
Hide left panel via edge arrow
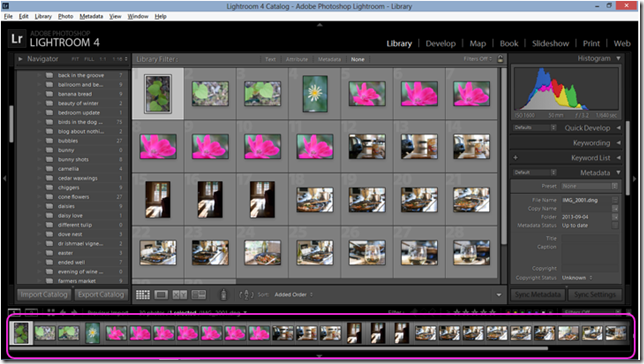(x=5, y=178)
